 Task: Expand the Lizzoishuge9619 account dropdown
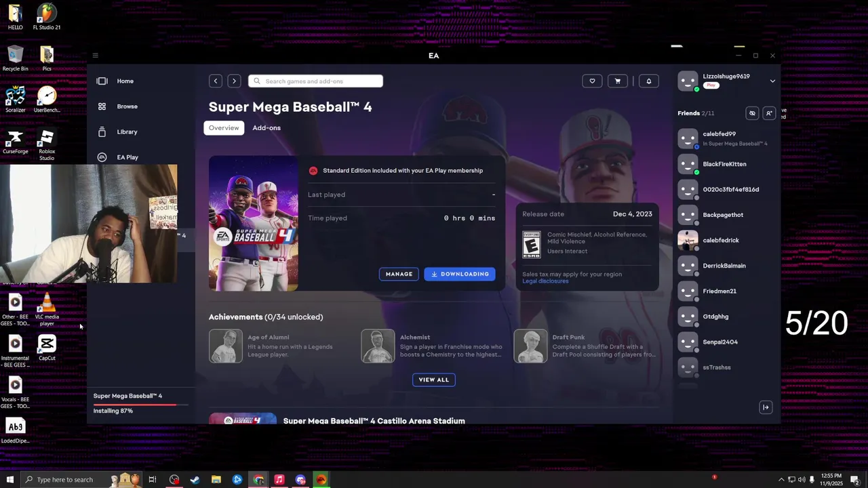(772, 81)
